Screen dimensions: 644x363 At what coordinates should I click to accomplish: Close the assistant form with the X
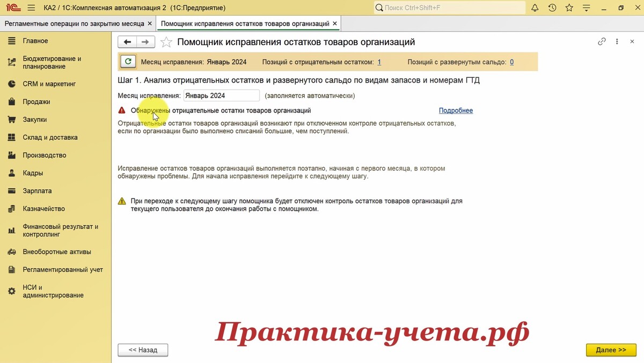[x=632, y=42]
